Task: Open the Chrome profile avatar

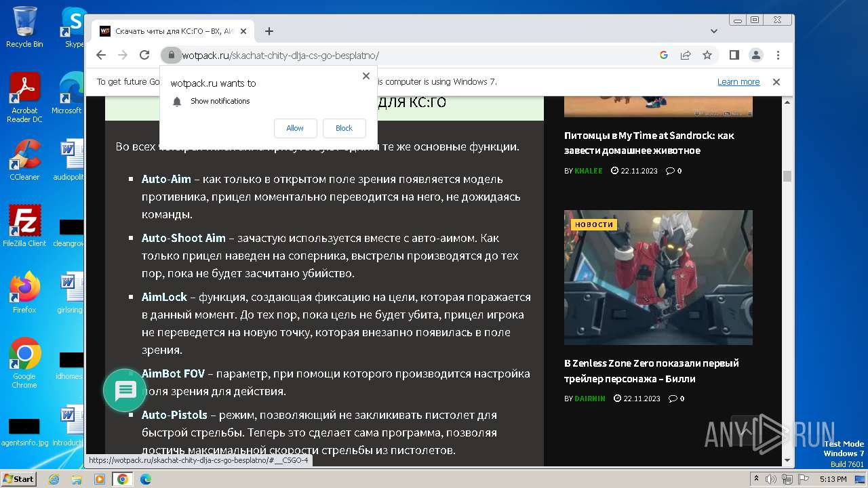Action: pos(756,55)
